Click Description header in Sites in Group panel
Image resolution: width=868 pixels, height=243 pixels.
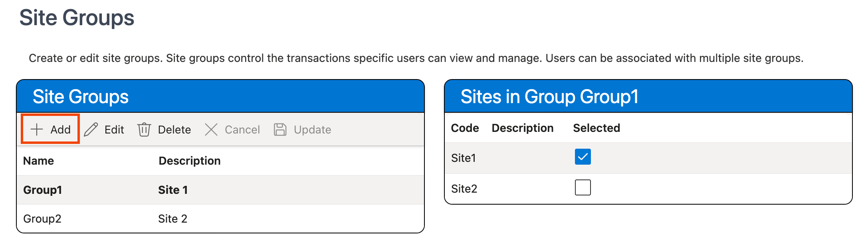point(522,128)
